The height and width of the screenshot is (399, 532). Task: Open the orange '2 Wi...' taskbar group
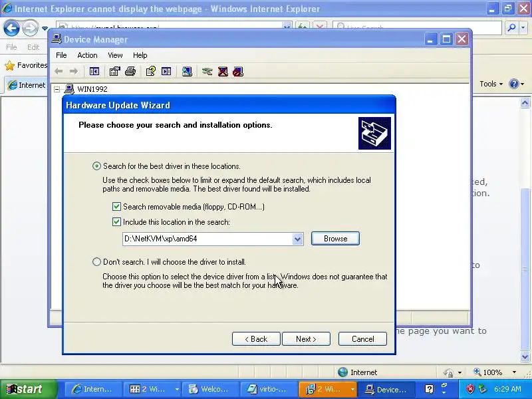(327, 389)
